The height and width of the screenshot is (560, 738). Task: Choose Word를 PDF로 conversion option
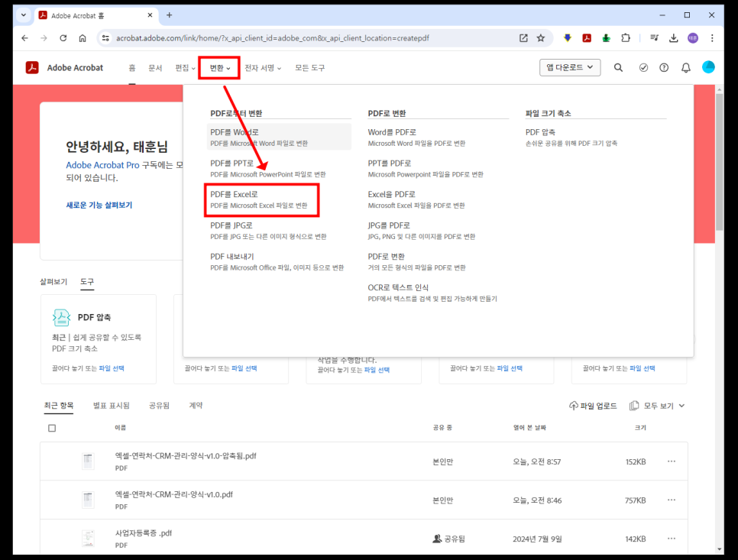(416, 137)
